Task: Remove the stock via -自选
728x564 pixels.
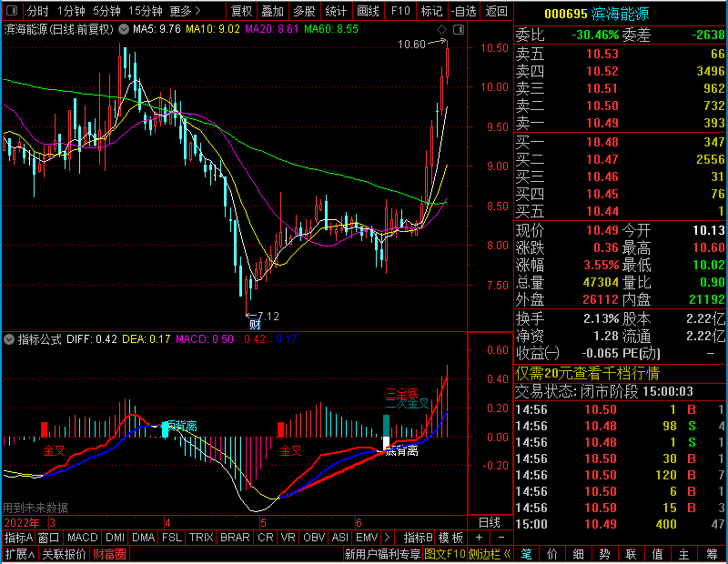Action: point(463,11)
